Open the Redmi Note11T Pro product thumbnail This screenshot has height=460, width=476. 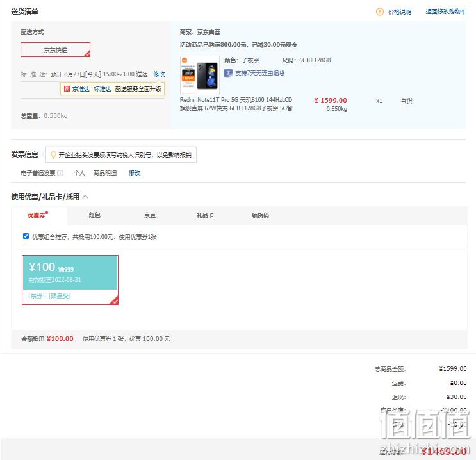[199, 76]
